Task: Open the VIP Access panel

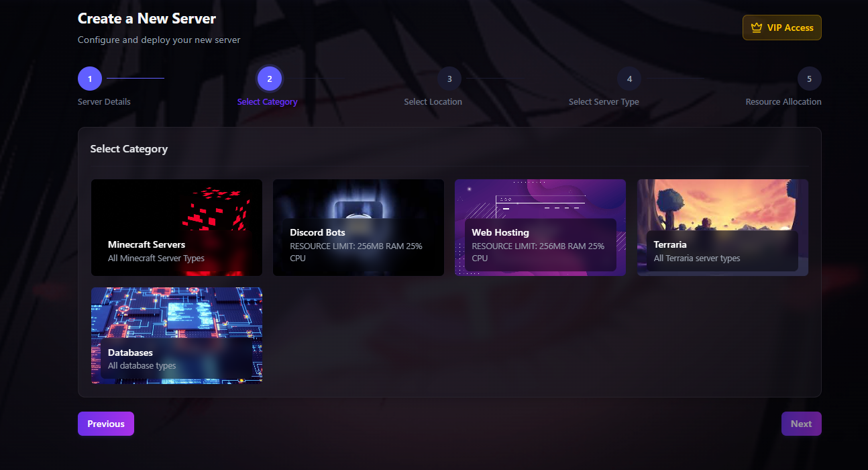Action: (x=782, y=28)
